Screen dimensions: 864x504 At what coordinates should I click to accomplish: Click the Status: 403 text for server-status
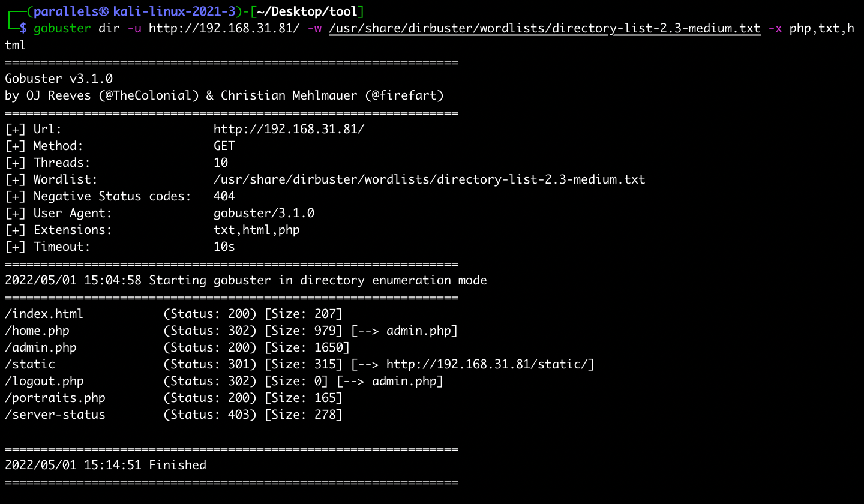pos(209,415)
